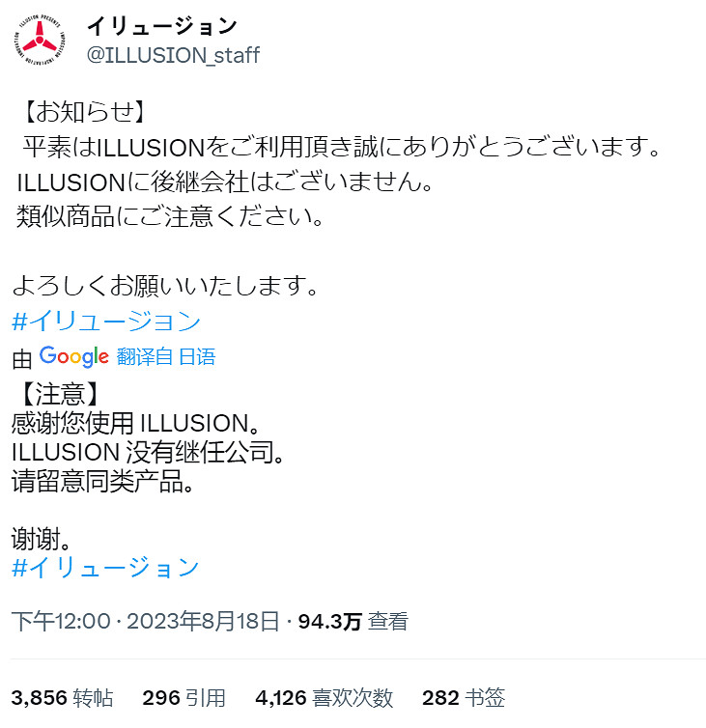Open the 282 书签 bookmarks count
Screen dimensions: 706x728
(x=464, y=698)
